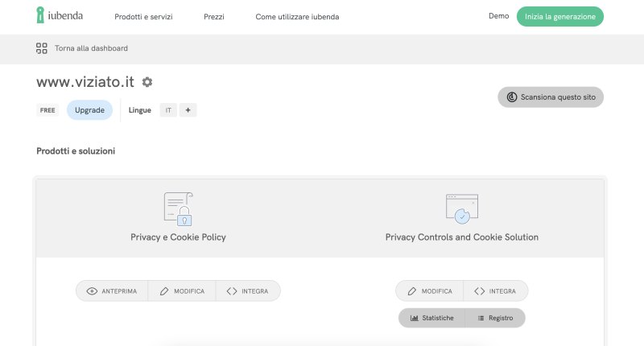The width and height of the screenshot is (644, 346).
Task: Click Integra under Privacy e Cookie Policy
Action: click(x=248, y=290)
